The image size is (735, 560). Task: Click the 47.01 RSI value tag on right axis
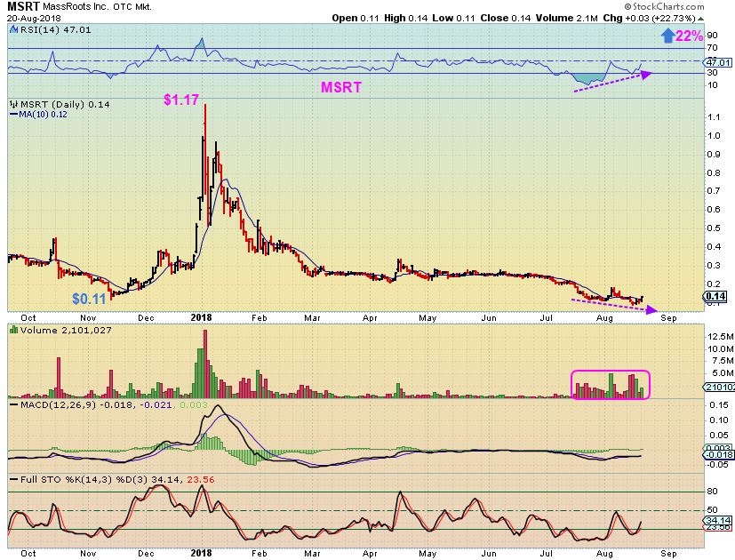717,63
